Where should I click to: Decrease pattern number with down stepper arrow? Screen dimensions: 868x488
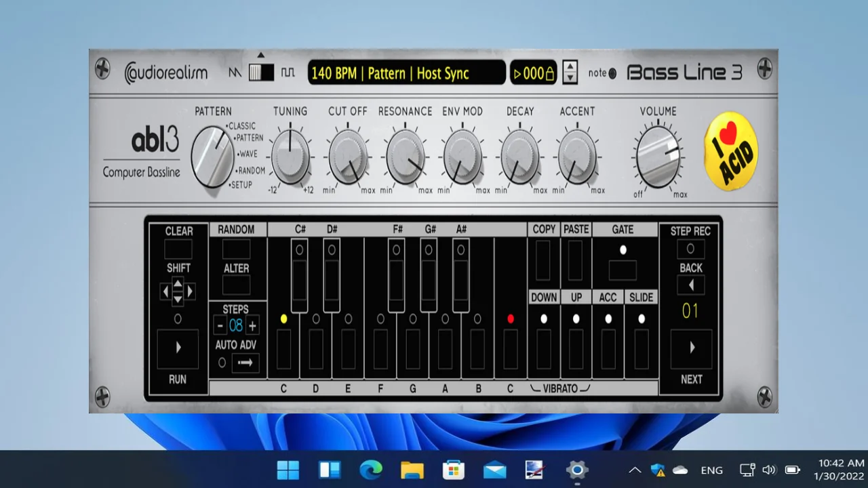coord(570,78)
